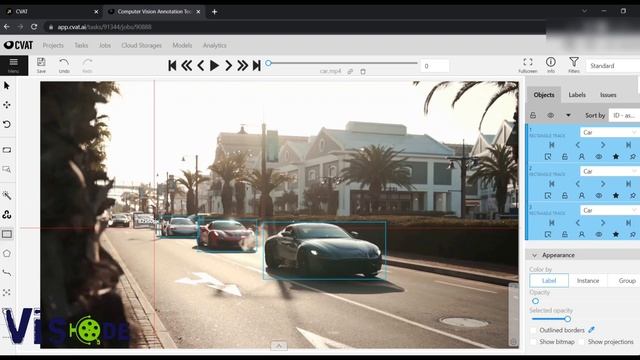Open the AI magic wand tools
The height and width of the screenshot is (360, 640).
pos(7,195)
